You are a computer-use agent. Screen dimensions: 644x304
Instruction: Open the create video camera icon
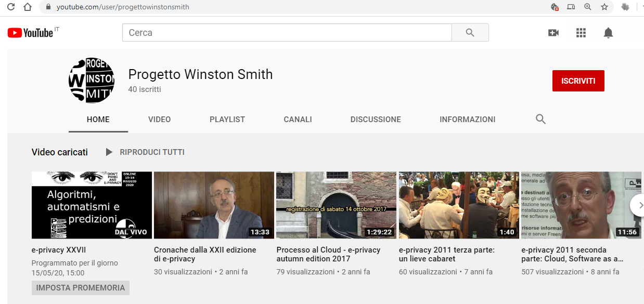point(553,33)
